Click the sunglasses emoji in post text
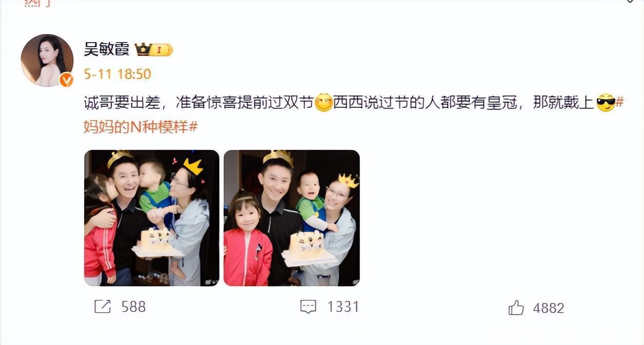The height and width of the screenshot is (345, 644). coord(606,103)
